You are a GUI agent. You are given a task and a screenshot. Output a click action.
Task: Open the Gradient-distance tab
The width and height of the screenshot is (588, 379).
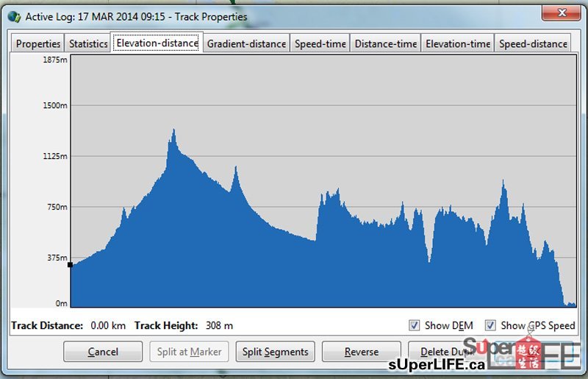(x=246, y=44)
